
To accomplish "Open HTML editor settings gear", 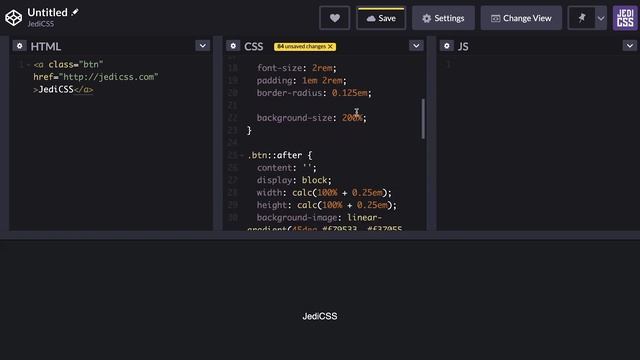I will pyautogui.click(x=19, y=46).
